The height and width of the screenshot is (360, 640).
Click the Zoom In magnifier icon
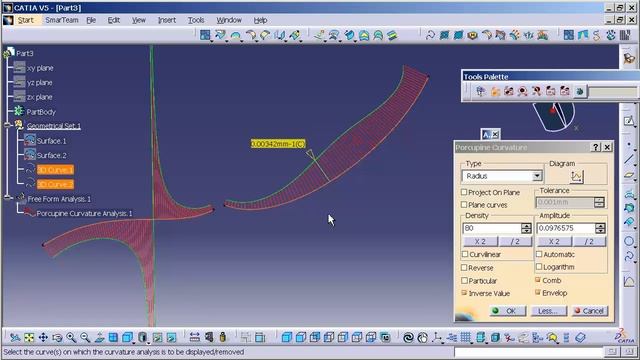71,338
